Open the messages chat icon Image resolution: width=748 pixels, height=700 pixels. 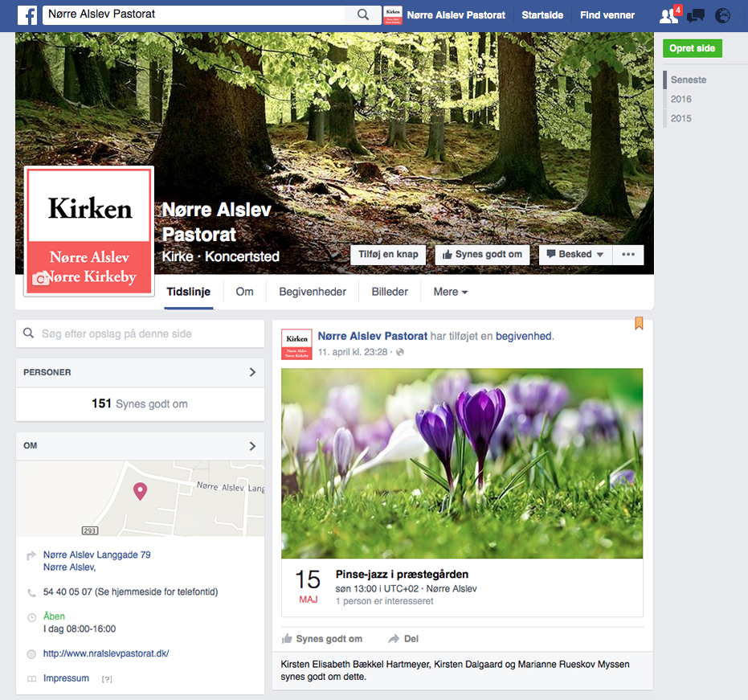[x=696, y=16]
